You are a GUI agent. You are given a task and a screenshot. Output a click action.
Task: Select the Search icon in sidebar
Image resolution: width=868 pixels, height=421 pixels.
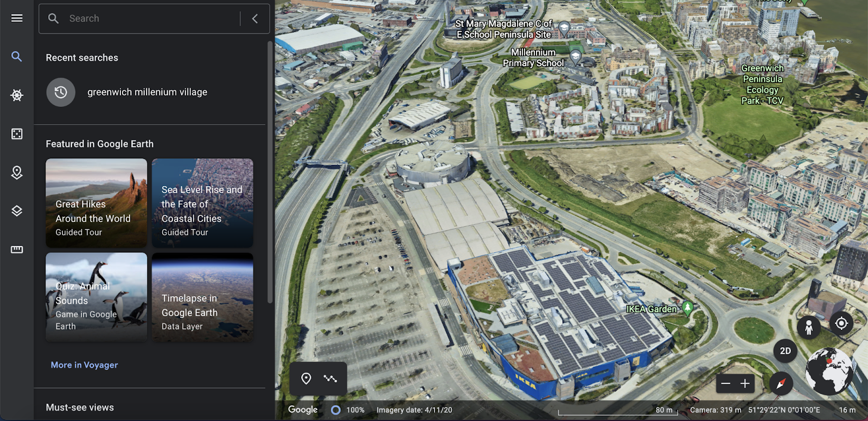(17, 56)
